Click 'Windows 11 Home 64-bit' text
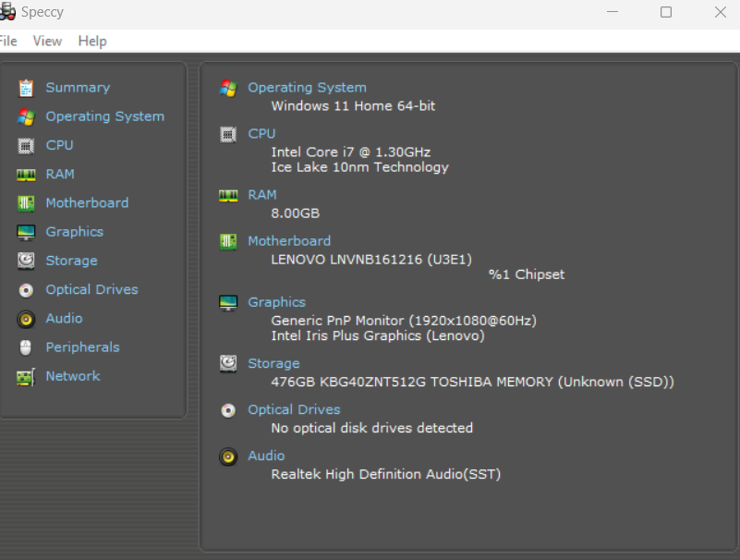Image resolution: width=740 pixels, height=560 pixels. [x=353, y=105]
